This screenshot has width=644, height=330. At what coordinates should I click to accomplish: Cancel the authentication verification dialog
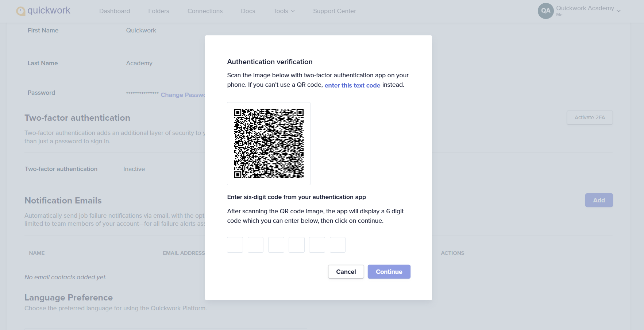[346, 272]
